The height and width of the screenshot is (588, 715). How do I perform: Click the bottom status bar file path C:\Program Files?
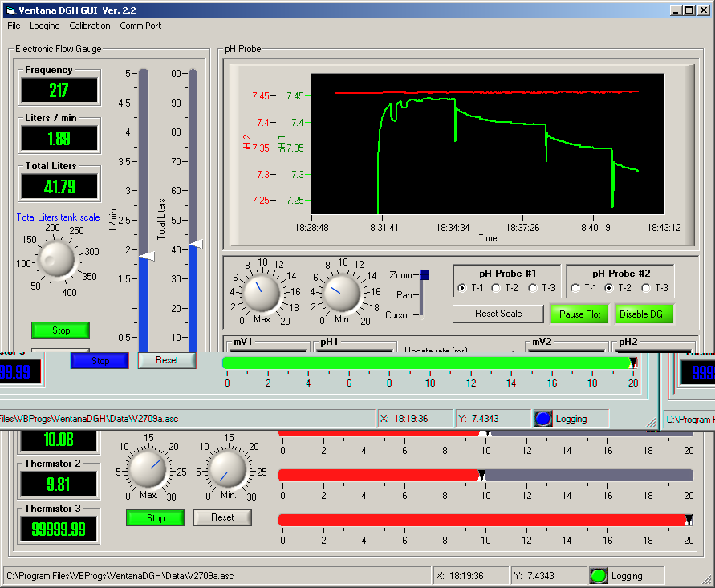[x=217, y=576]
